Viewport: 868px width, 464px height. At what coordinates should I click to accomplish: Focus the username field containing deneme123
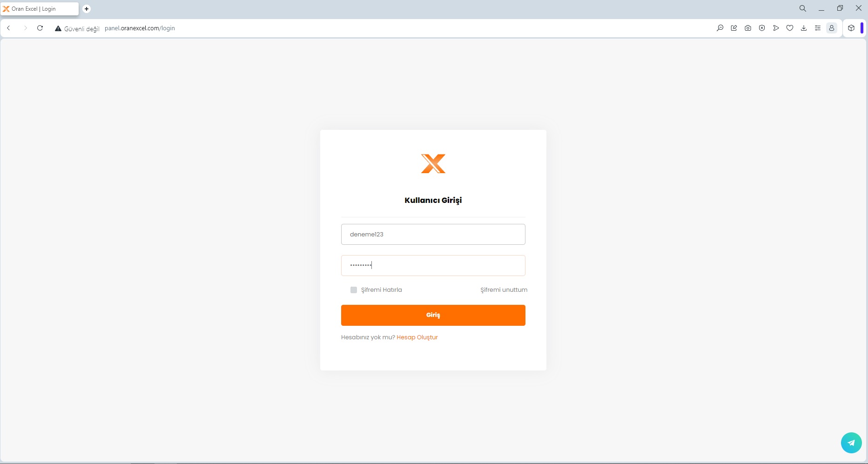tap(433, 234)
